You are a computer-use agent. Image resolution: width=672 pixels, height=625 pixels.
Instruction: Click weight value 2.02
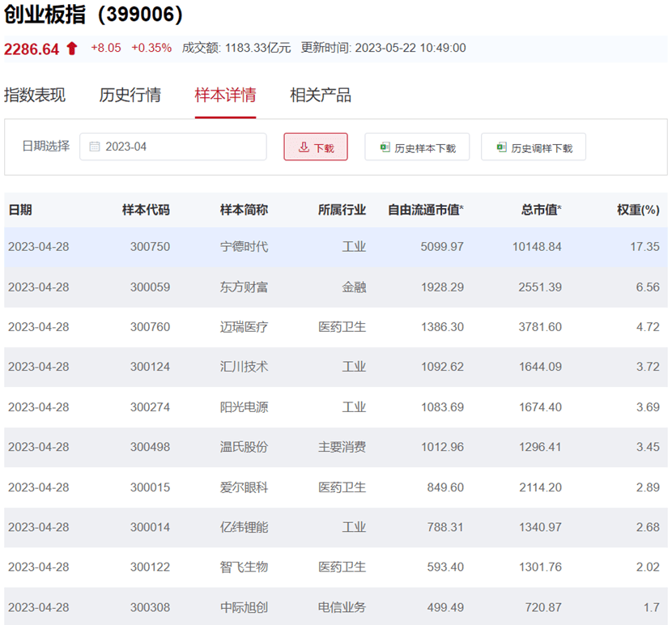[x=648, y=567]
